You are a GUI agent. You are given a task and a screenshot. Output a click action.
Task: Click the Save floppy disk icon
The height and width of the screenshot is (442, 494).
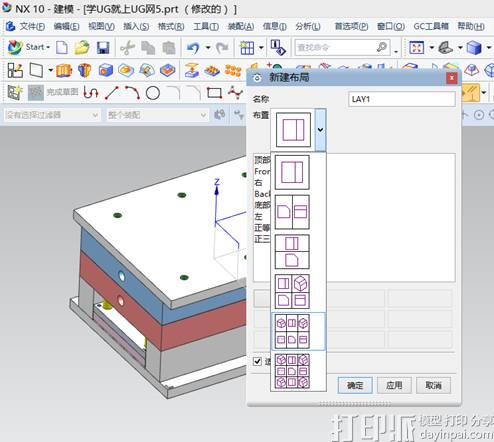pyautogui.click(x=103, y=48)
